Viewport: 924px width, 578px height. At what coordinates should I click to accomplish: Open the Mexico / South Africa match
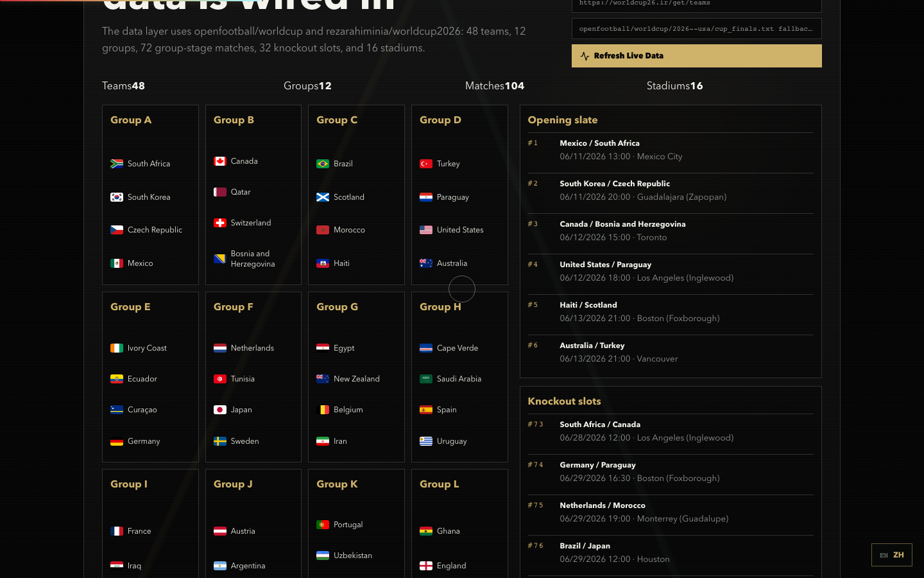click(x=671, y=150)
